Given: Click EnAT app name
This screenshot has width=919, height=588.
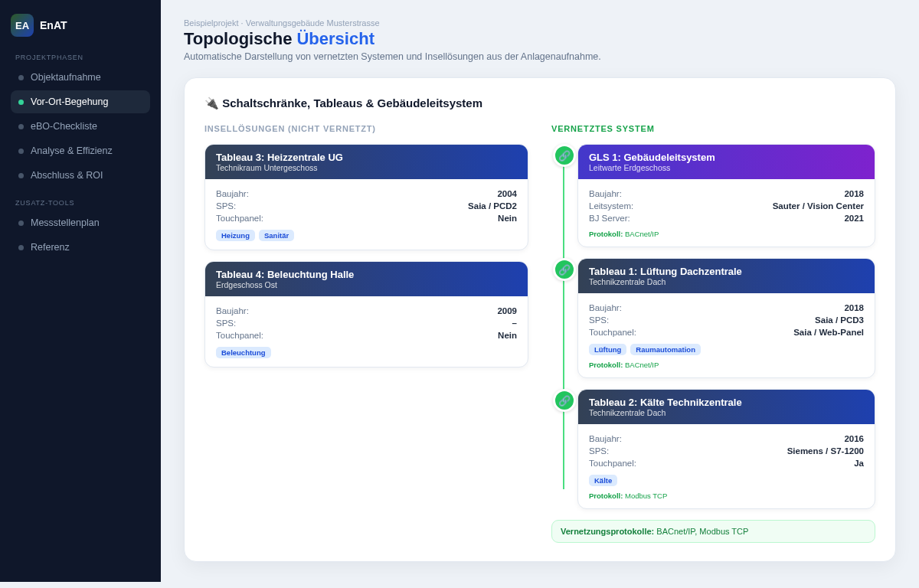Looking at the screenshot, I should point(54,25).
